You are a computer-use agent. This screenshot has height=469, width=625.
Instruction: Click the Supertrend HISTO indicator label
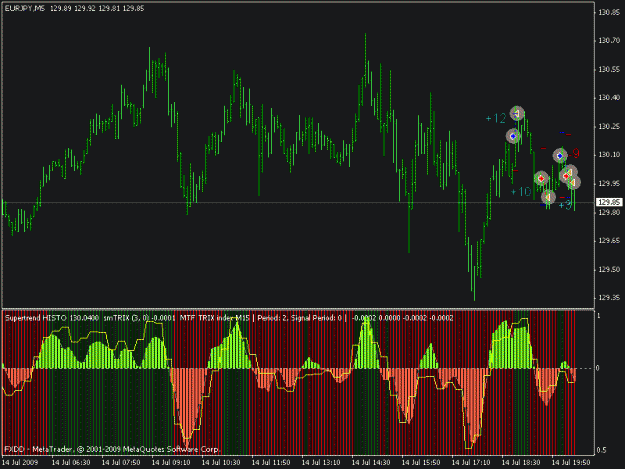[x=36, y=318]
